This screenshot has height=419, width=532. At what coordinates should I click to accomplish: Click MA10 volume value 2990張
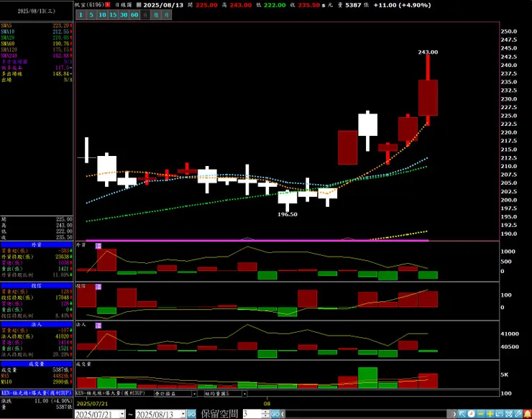coord(60,382)
